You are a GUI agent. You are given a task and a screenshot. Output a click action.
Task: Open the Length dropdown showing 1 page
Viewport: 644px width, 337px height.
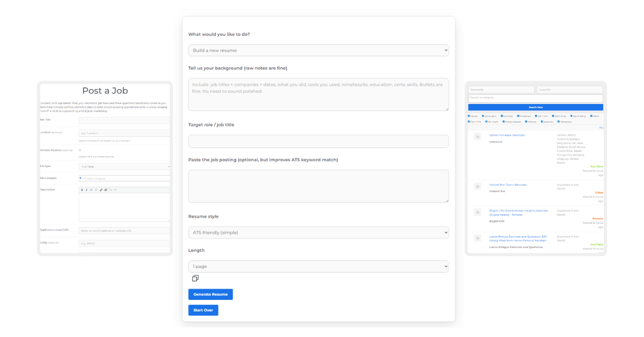[318, 266]
